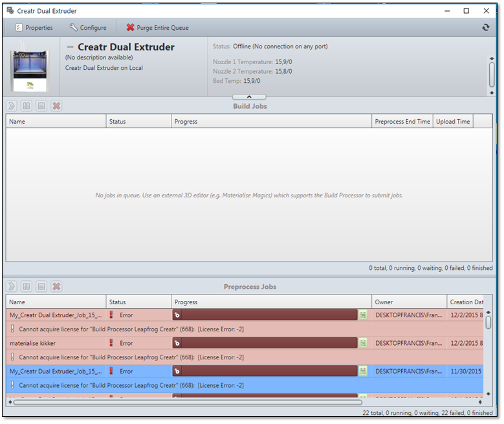This screenshot has width=504, height=424.
Task: Click the Upload Time column header
Action: pos(453,121)
